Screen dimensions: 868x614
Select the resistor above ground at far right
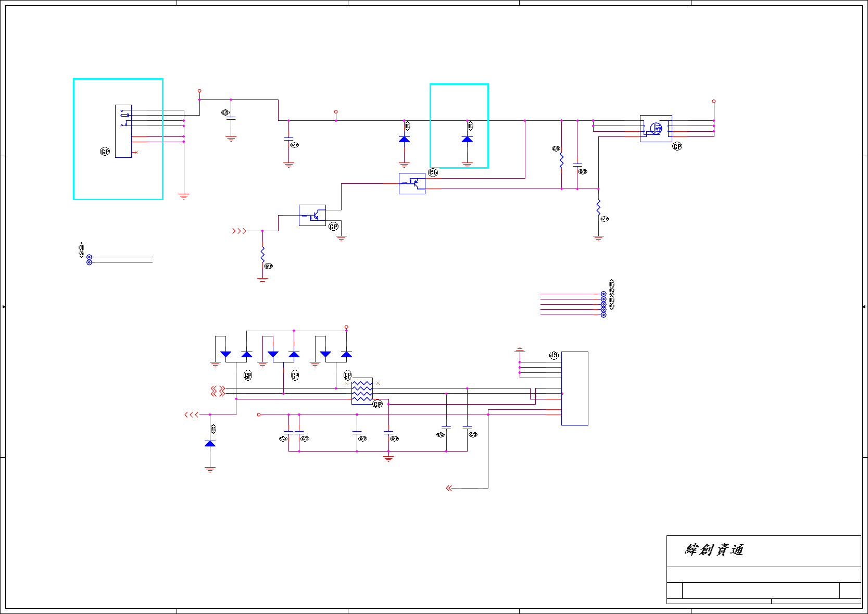point(598,207)
